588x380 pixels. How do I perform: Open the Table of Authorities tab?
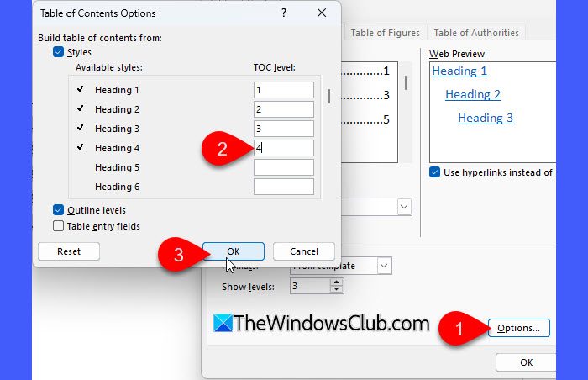(476, 33)
